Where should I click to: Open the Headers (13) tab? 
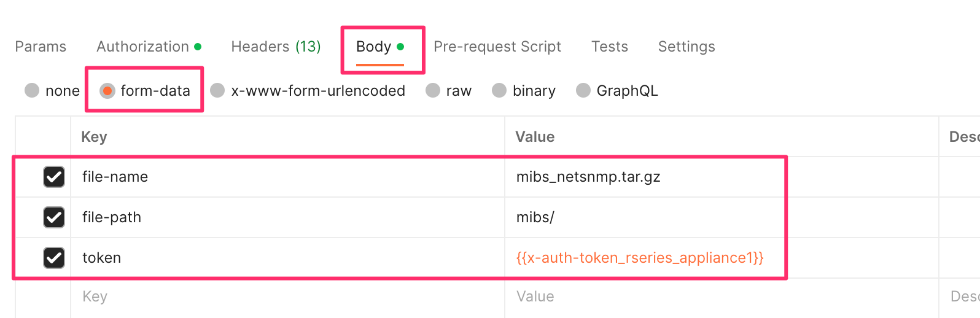click(276, 47)
